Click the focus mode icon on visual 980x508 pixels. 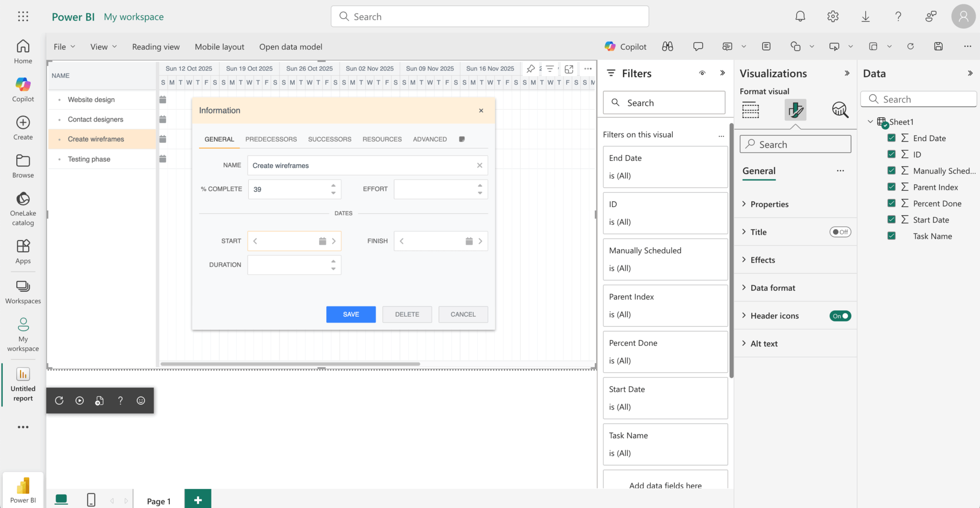click(569, 69)
